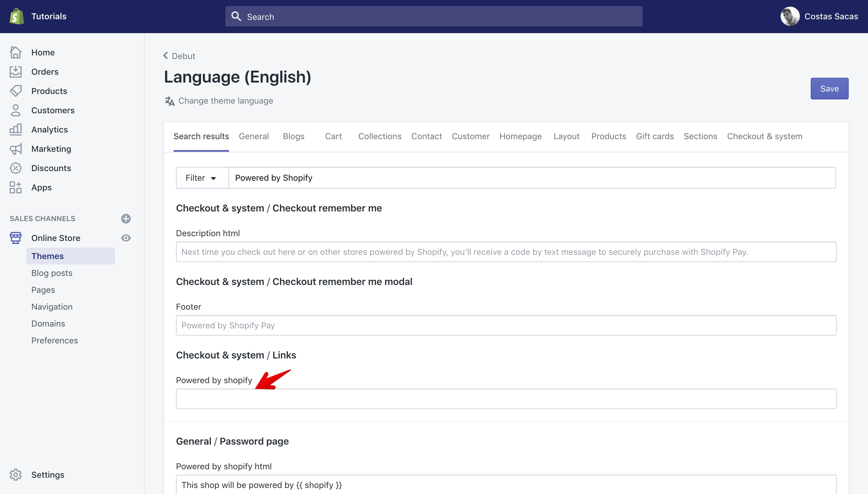Switch to the Contact tab
Viewport: 868px width, 494px height.
point(426,136)
